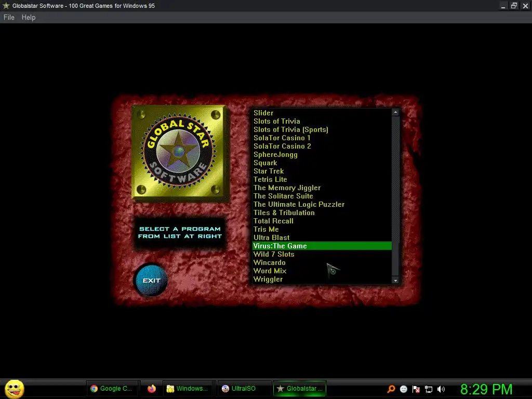
Task: Click the star icon in title bar
Action: point(6,5)
